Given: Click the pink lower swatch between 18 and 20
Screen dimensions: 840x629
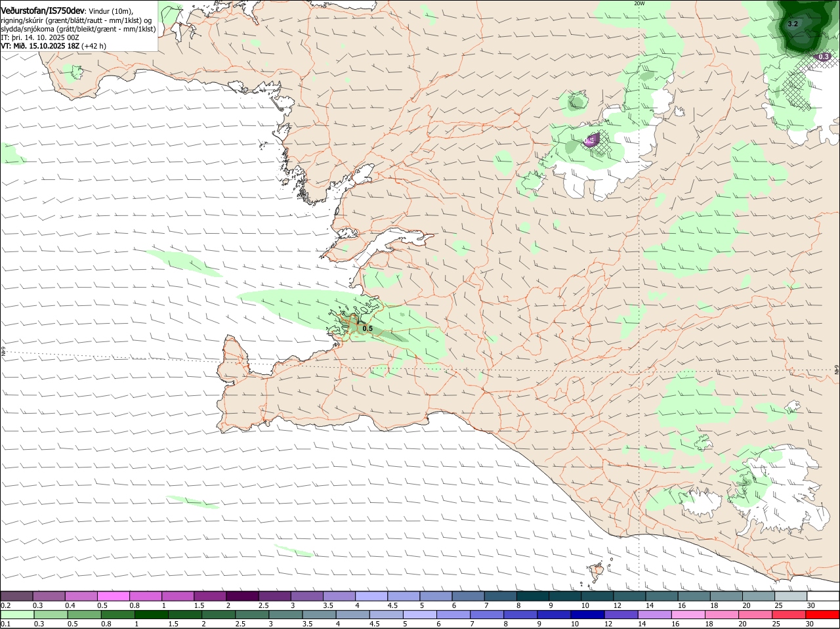Looking at the screenshot, I should tap(723, 615).
